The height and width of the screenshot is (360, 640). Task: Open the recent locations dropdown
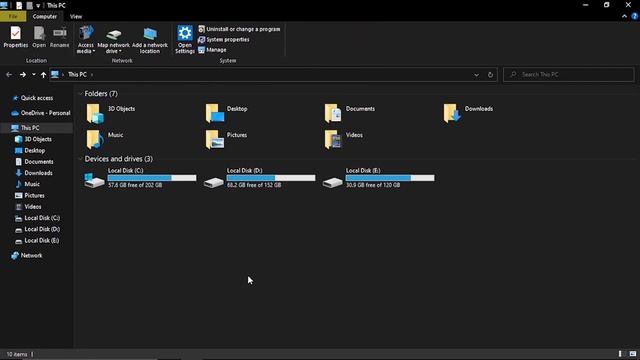coord(34,75)
